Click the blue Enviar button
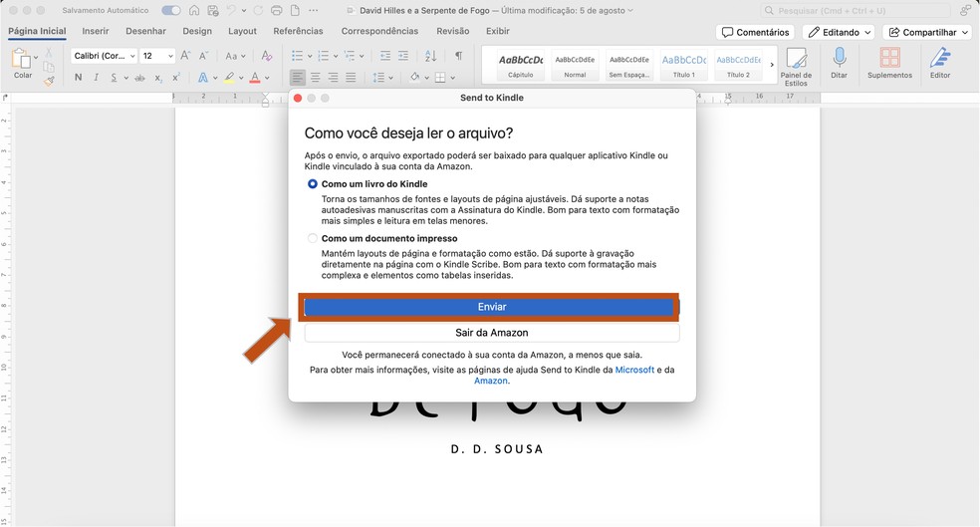Viewport: 980px width, 527px height. pos(492,307)
